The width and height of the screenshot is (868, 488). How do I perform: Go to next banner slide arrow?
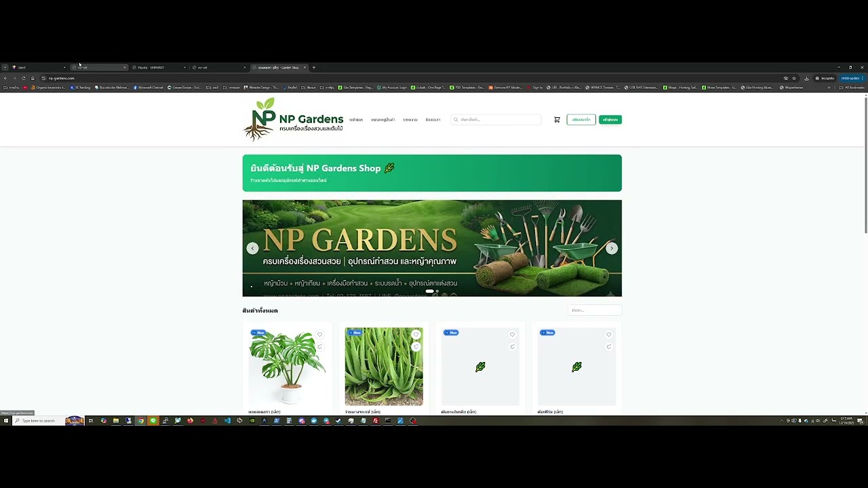click(611, 248)
